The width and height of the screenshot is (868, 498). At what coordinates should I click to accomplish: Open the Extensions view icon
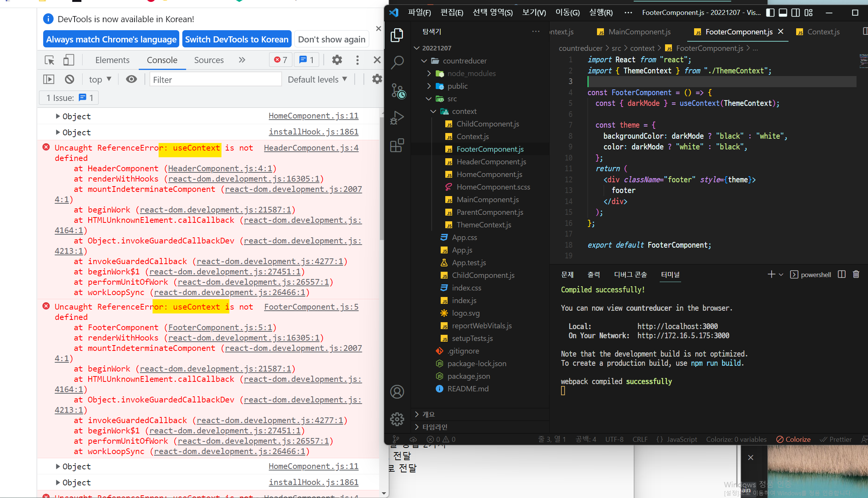[x=397, y=146]
